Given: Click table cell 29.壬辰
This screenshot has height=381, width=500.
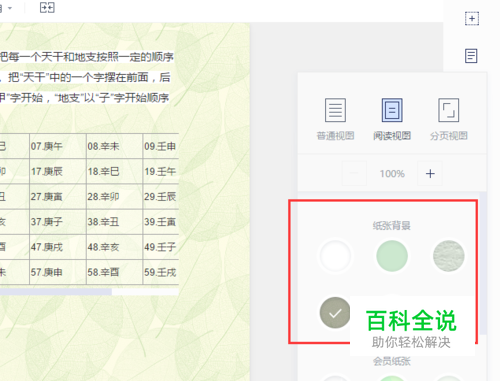Looking at the screenshot, I should tap(161, 197).
